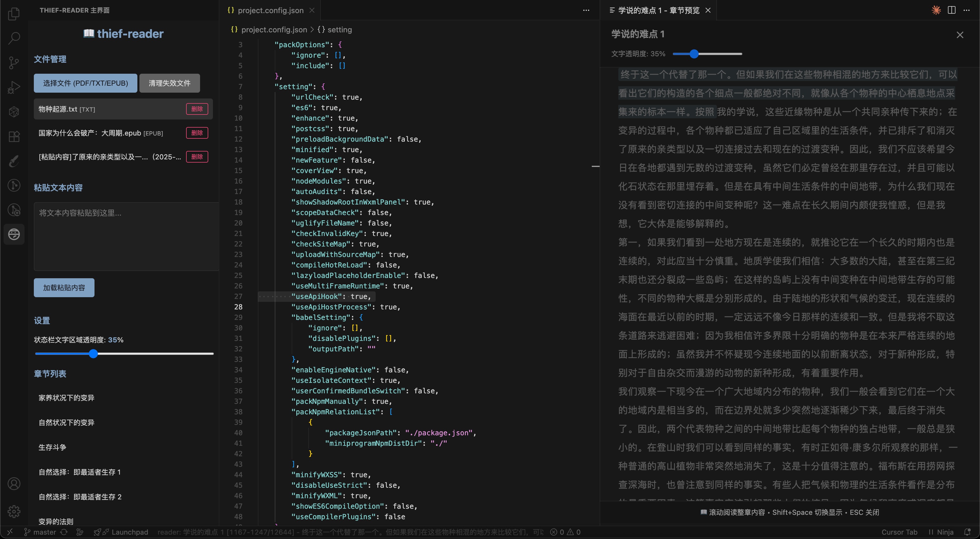Click setting breadcrumb in editor path
Image resolution: width=980 pixels, height=539 pixels.
(339, 30)
